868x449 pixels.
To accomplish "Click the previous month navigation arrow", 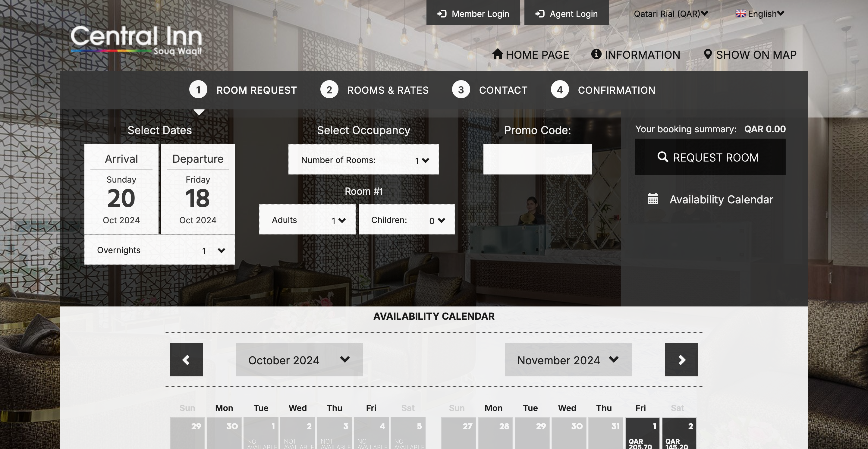I will tap(186, 360).
